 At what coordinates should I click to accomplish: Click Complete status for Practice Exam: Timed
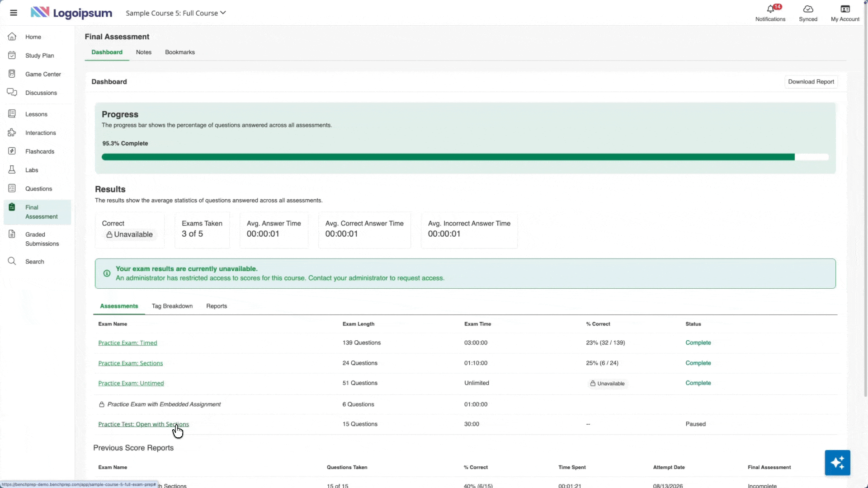698,343
